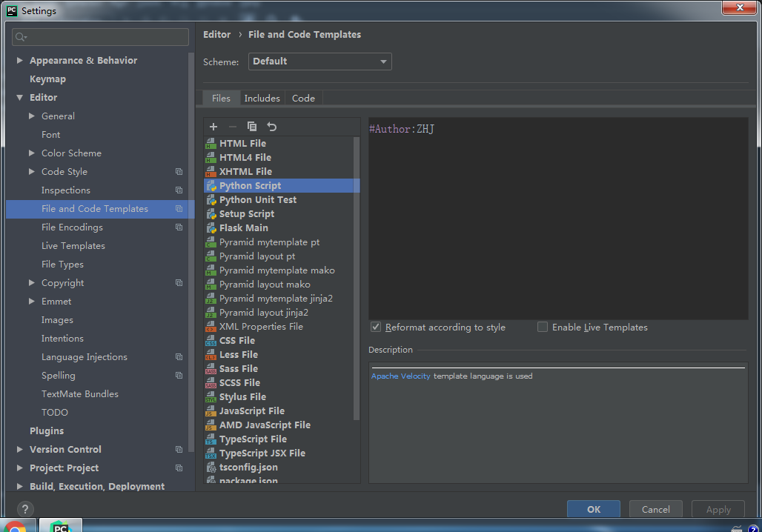The width and height of the screenshot is (762, 532).
Task: Click project-level icon beside File Encodings
Action: click(179, 227)
